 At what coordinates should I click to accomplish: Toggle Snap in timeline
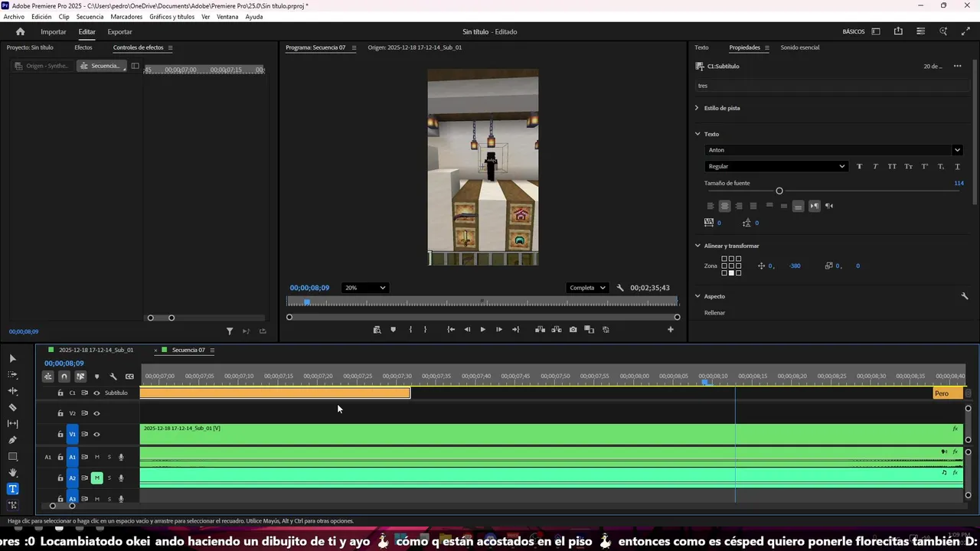(64, 377)
